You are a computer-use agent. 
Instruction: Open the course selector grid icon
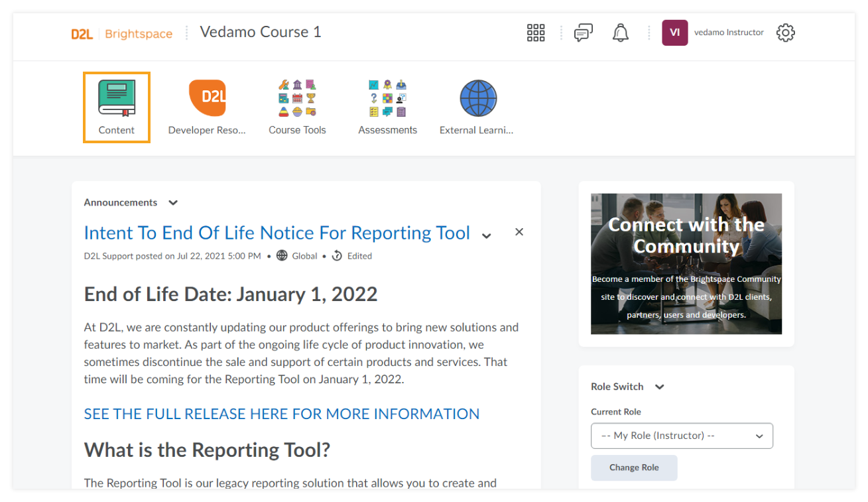[536, 32]
